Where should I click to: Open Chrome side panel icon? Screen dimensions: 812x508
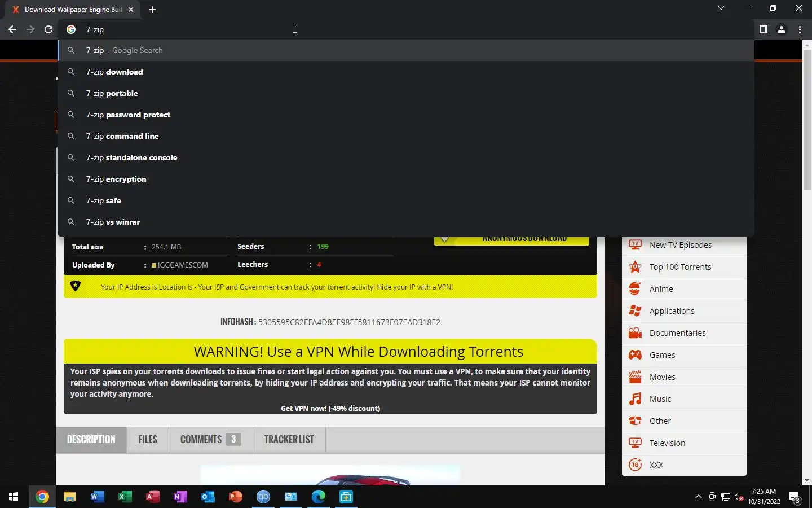pyautogui.click(x=763, y=29)
